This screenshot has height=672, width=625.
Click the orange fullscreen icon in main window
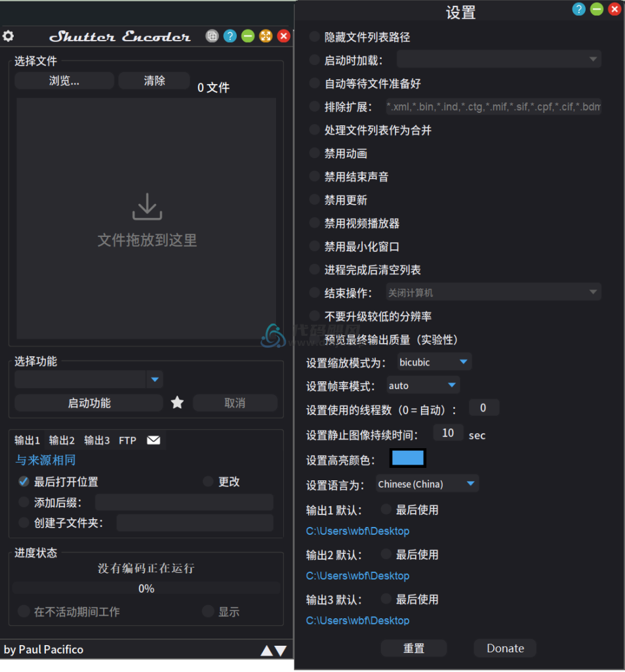pos(266,36)
